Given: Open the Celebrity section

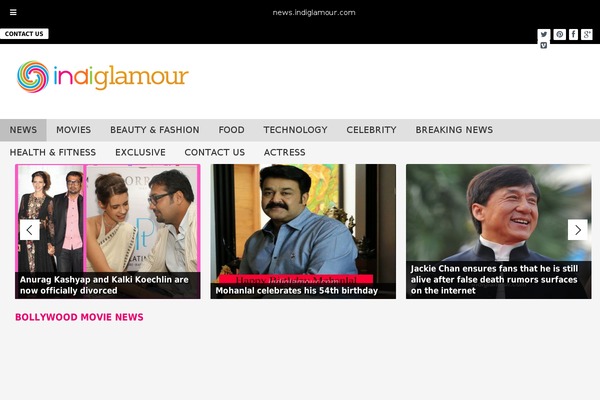Looking at the screenshot, I should pos(371,130).
